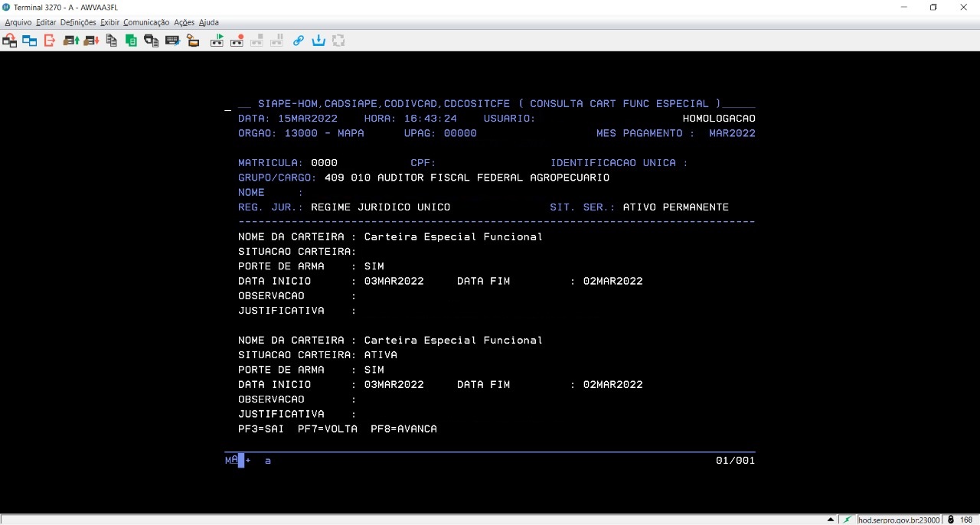Open the Ajuda menu
Image resolution: width=980 pixels, height=525 pixels.
tap(209, 22)
